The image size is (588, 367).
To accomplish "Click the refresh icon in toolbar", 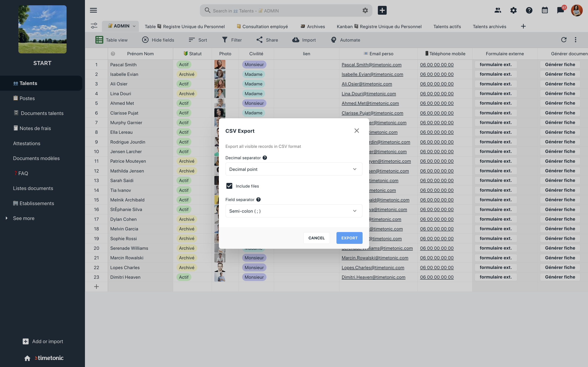I will click(564, 40).
